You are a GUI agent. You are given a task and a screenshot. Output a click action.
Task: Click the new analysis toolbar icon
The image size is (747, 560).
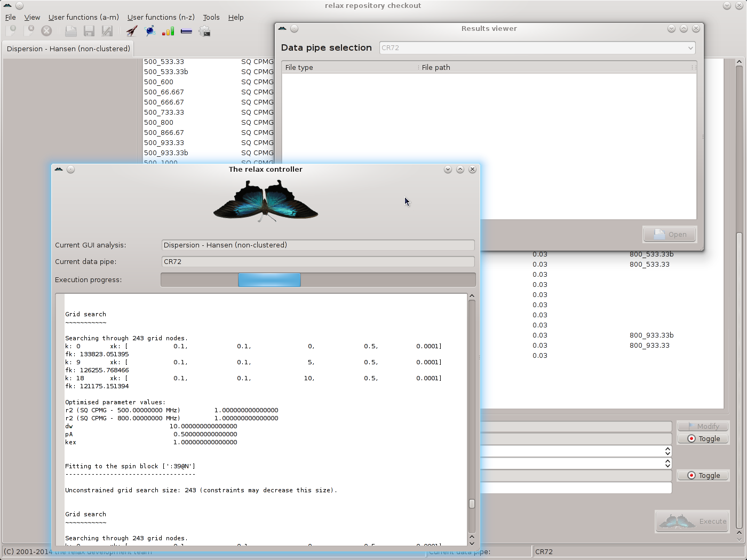click(x=11, y=31)
